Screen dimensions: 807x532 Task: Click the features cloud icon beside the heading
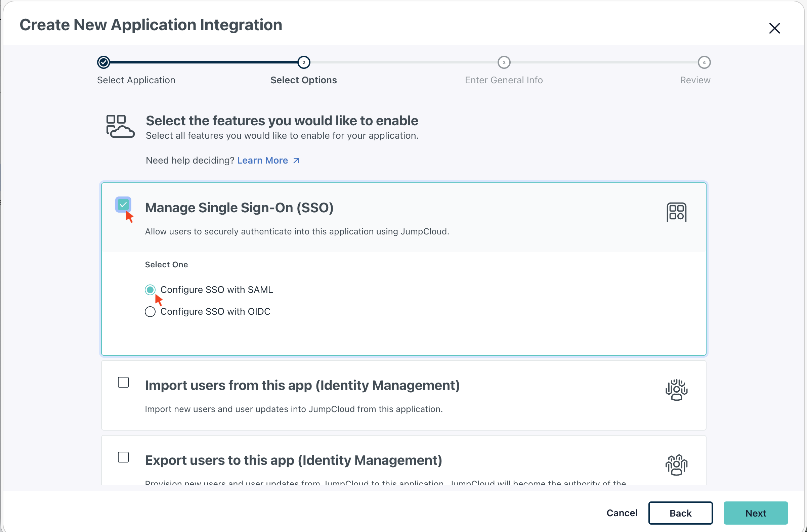tap(120, 126)
